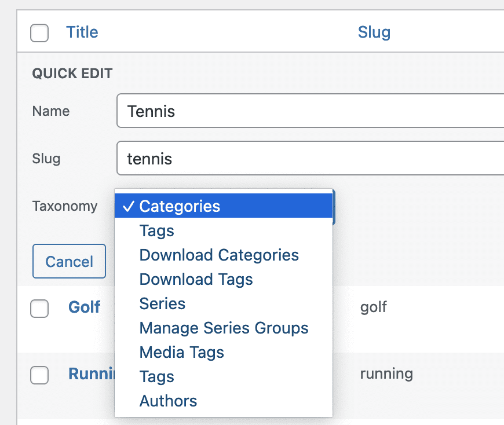Sort terms by the Title column
Screen dimensions: 504x425
pos(82,32)
